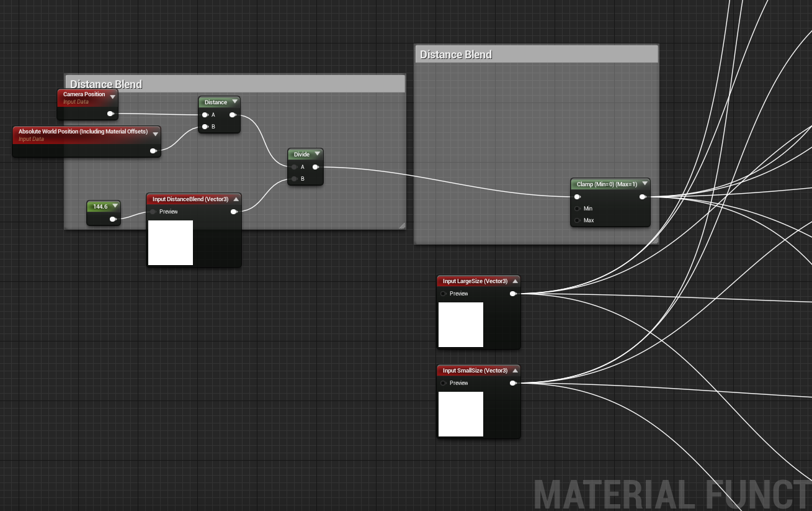812x511 pixels.
Task: Click the Camera Position output pin
Action: 110,114
